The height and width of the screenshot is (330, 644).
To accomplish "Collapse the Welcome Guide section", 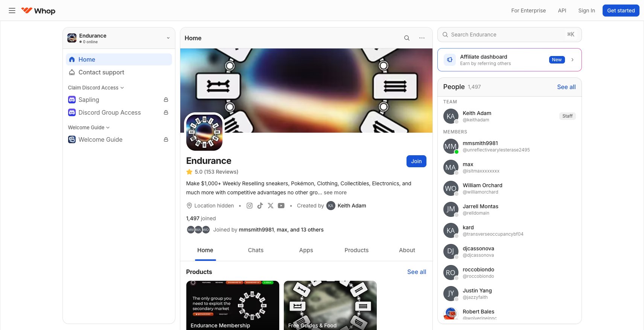I will [x=88, y=127].
